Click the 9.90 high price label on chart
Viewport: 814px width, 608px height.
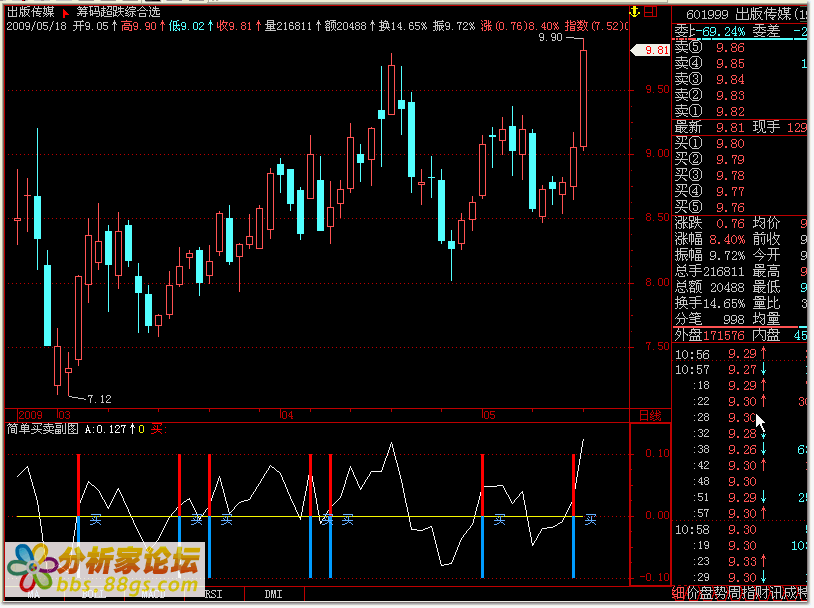click(550, 37)
